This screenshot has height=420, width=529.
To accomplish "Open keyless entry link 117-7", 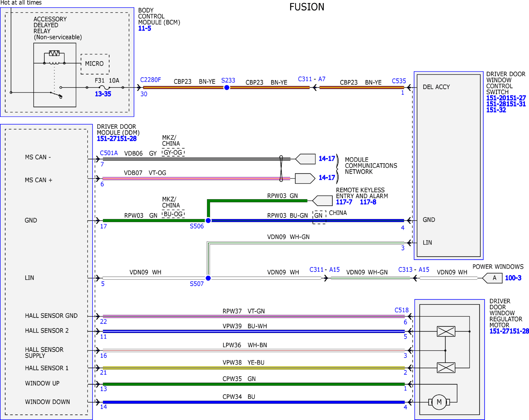I will point(344,202).
